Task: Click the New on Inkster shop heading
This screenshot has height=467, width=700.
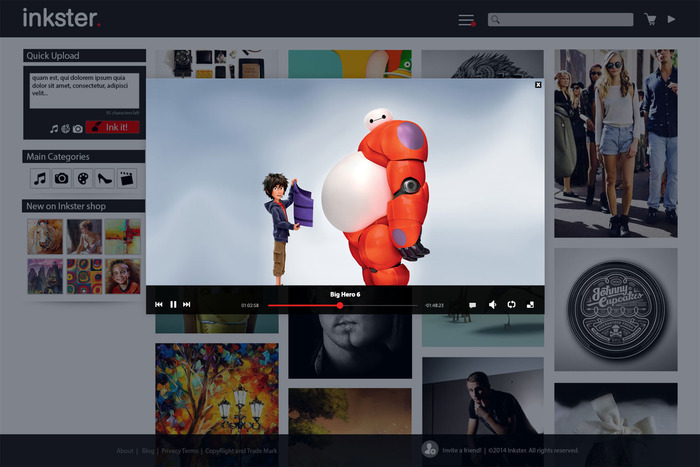Action: coord(66,206)
